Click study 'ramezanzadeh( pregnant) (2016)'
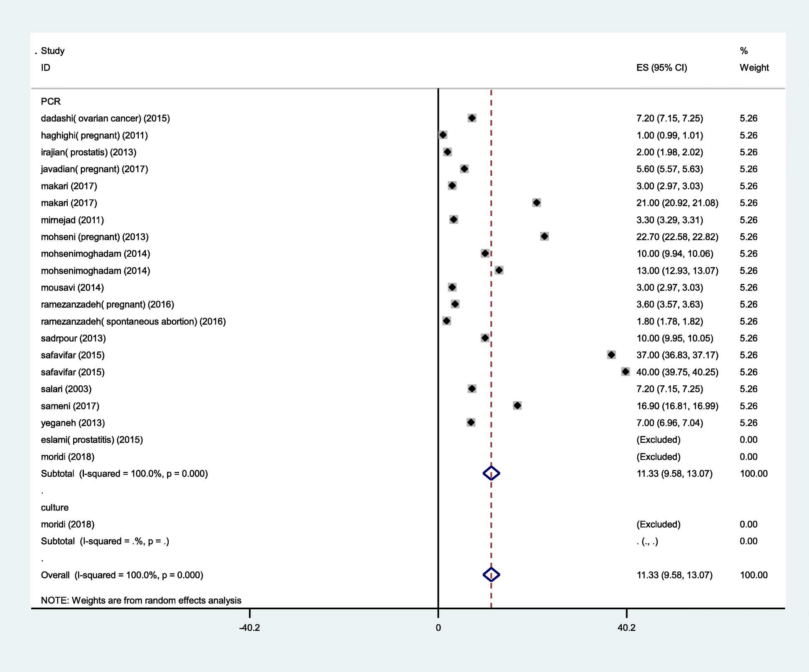The image size is (809, 672). click(108, 304)
